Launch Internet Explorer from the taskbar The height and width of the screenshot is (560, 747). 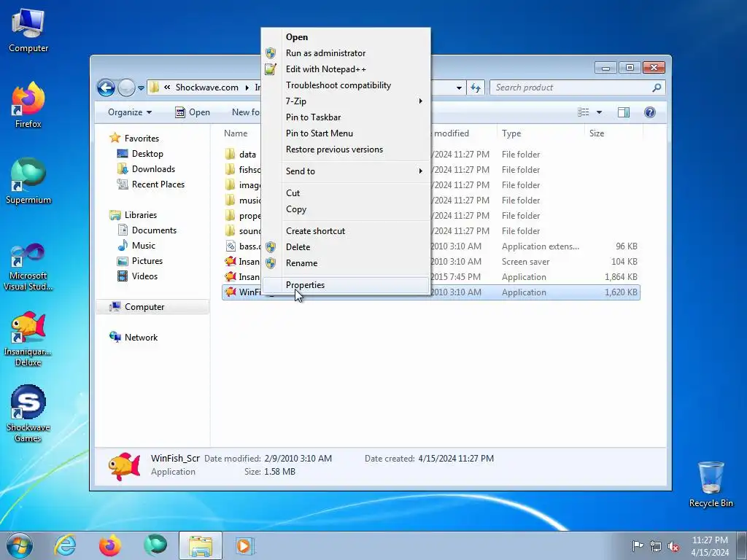(65, 545)
